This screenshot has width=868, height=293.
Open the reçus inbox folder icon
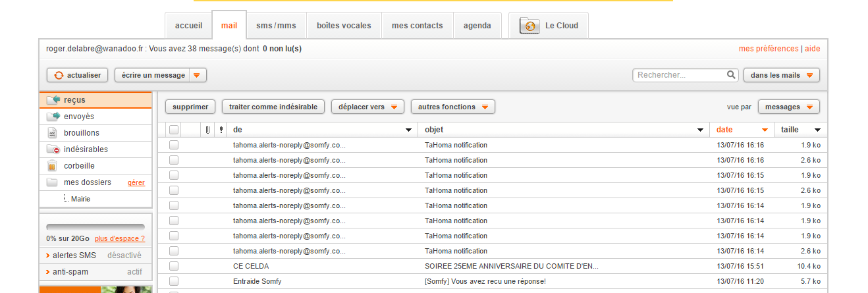pyautogui.click(x=53, y=100)
